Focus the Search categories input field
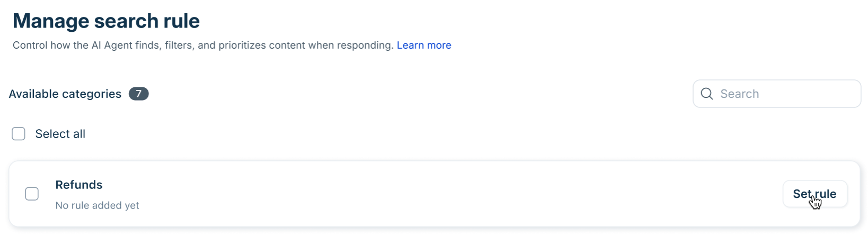Viewport: 868px width, 235px height. pos(777,94)
